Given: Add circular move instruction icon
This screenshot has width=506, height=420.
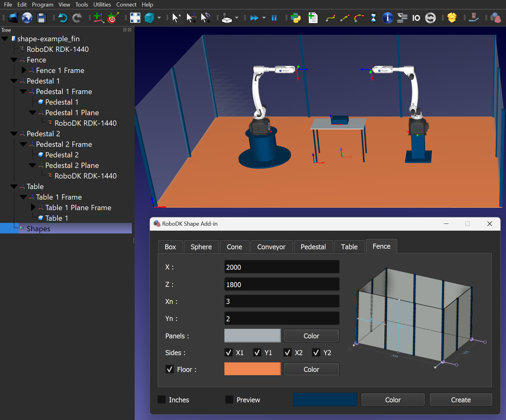Looking at the screenshot, I should [x=359, y=18].
